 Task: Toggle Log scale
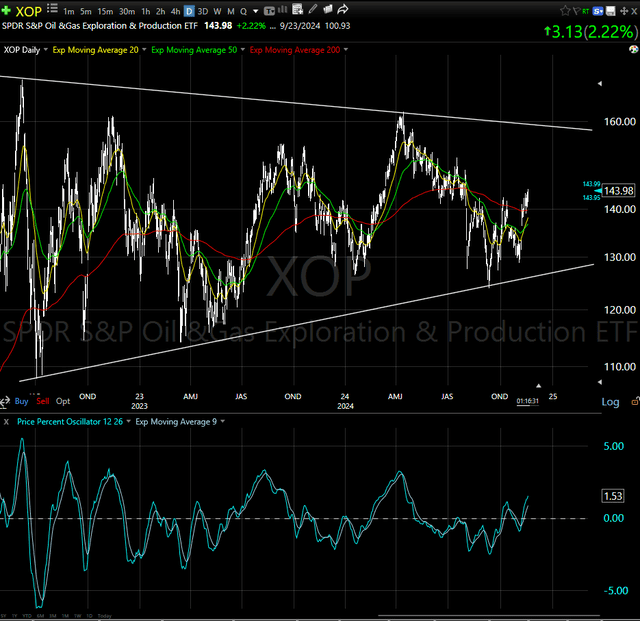tap(610, 402)
